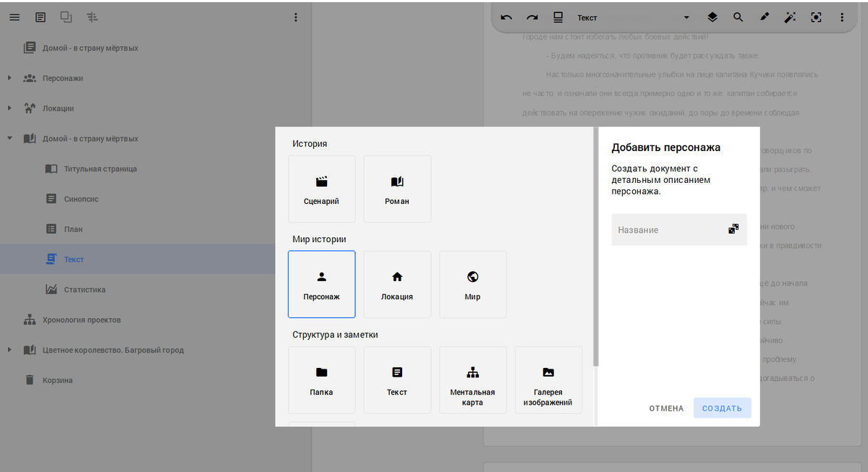Redo the action in editor toolbar
This screenshot has height=472, width=868.
(x=532, y=17)
